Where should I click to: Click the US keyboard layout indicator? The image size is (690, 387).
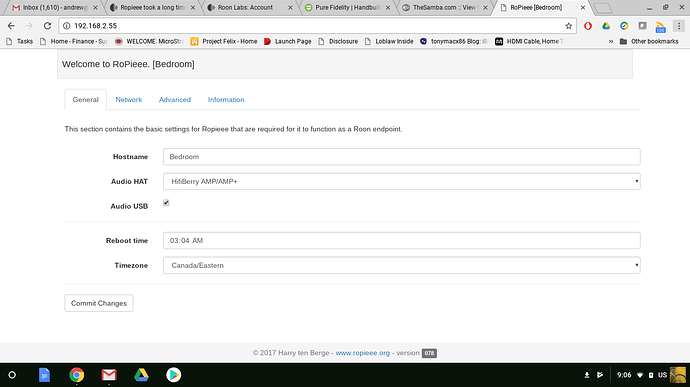point(662,375)
